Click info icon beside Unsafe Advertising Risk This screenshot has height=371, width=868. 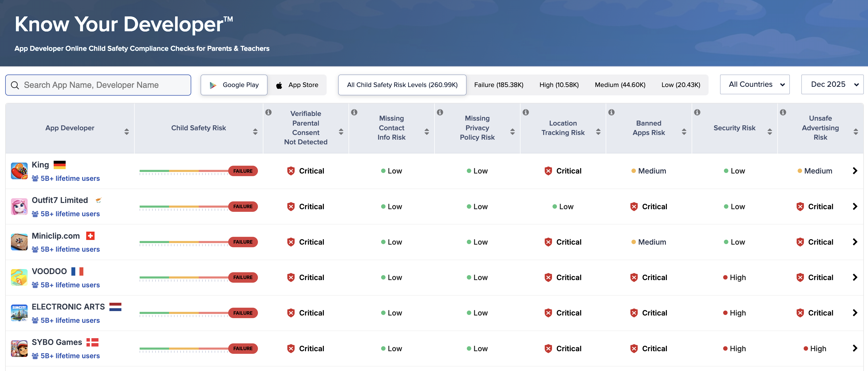pos(783,112)
